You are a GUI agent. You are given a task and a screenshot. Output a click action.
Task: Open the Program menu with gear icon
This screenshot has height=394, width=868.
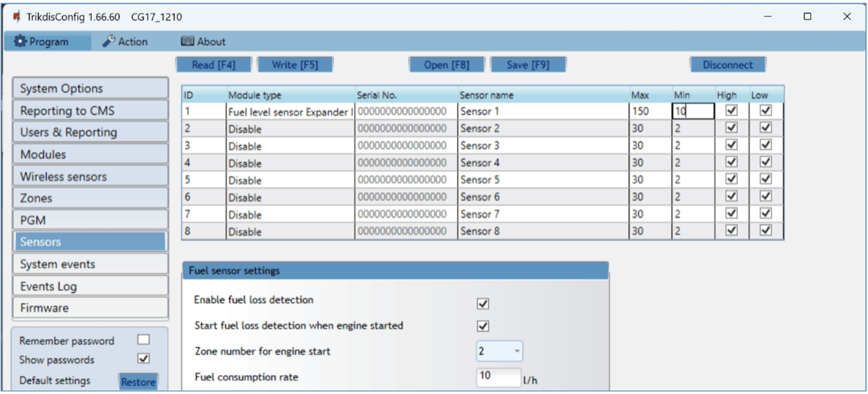click(42, 42)
